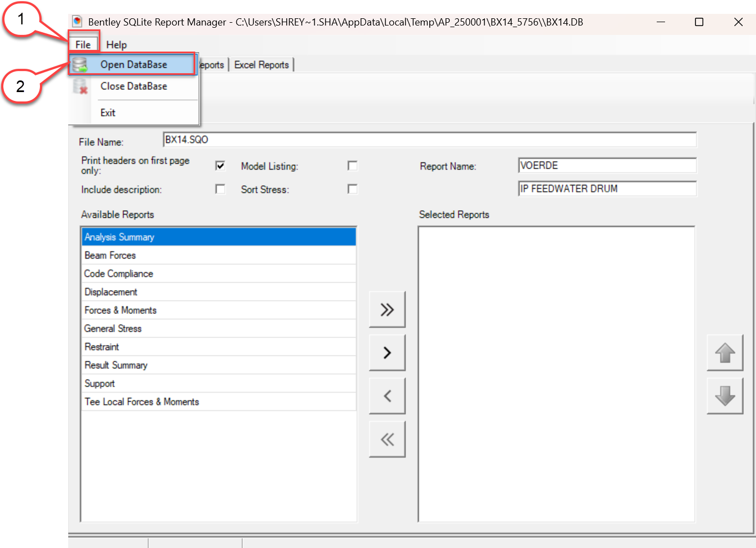Click the Report Name field containing VOERDE
Screen dimensions: 756x548
[607, 165]
